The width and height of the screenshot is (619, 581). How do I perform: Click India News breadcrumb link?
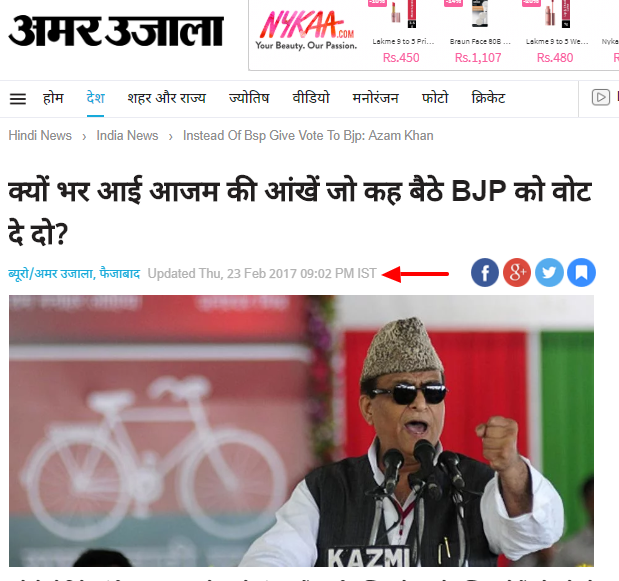[x=127, y=136]
